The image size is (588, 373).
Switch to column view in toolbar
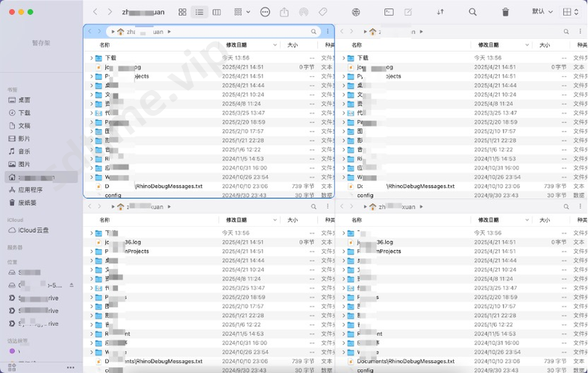216,13
